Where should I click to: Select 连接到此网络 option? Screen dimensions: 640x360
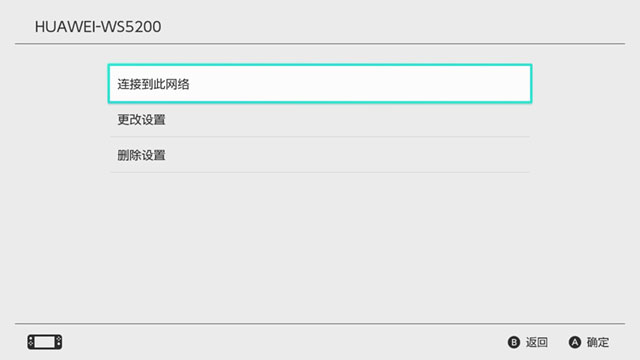coord(320,84)
